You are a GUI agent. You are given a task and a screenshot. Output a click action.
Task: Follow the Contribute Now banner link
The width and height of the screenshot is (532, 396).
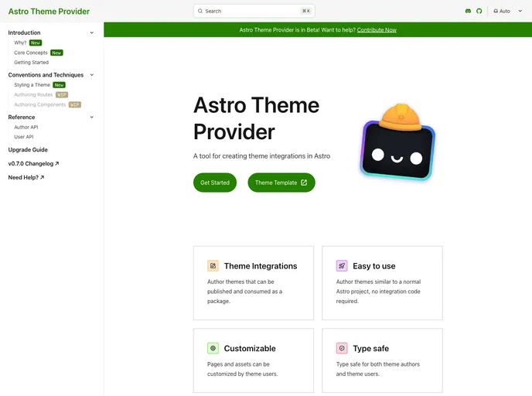click(x=377, y=30)
